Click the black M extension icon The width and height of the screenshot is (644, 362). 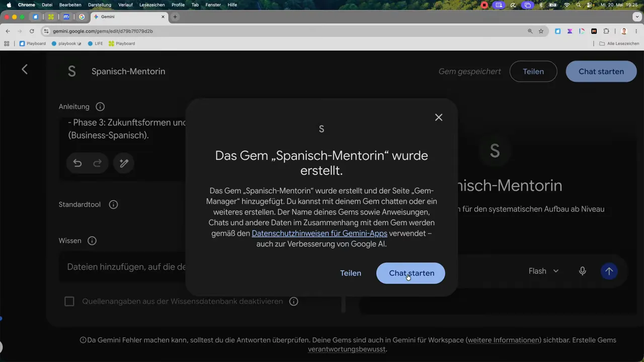[x=594, y=31]
